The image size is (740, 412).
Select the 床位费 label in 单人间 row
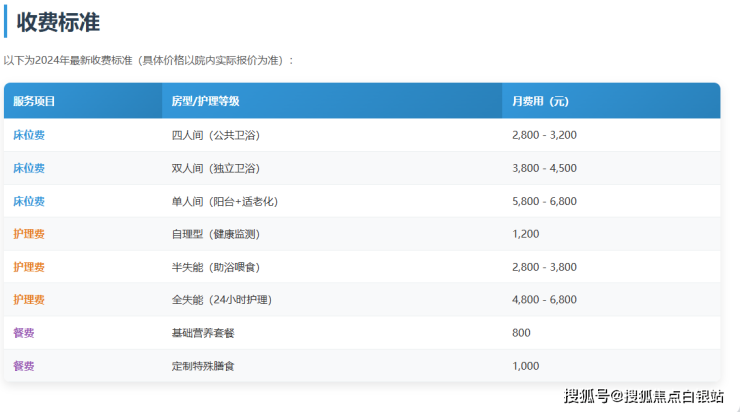pyautogui.click(x=29, y=201)
